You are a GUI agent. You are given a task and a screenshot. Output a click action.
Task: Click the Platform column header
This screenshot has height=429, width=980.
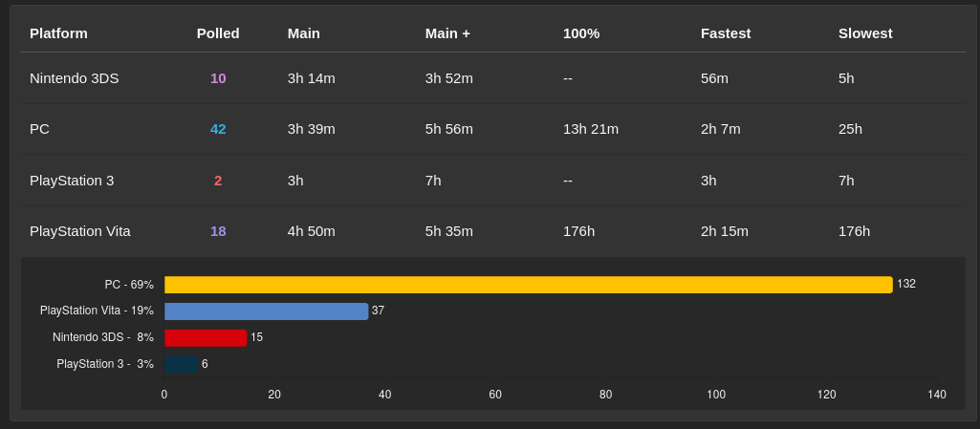coord(58,33)
